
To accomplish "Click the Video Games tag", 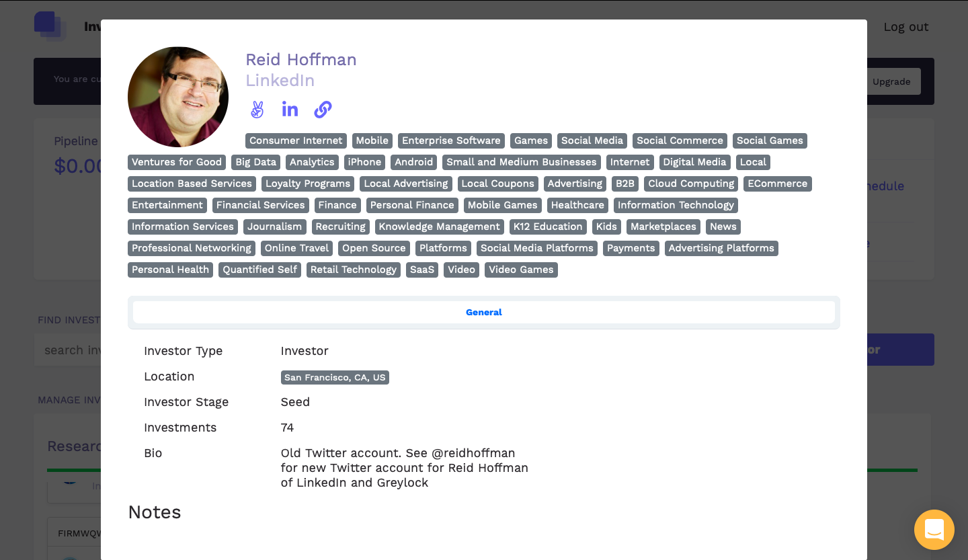I will (x=521, y=270).
